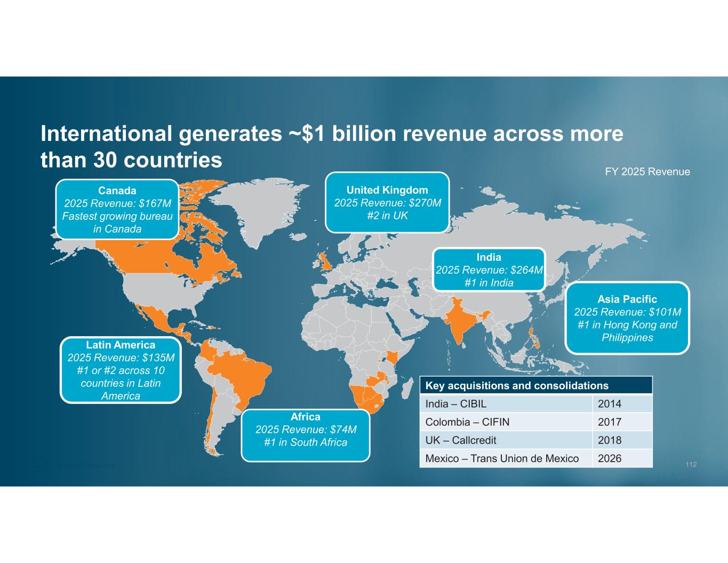Select '2025 Revenue: $264M' text
Viewport: 728px width, 563px height.
click(489, 270)
